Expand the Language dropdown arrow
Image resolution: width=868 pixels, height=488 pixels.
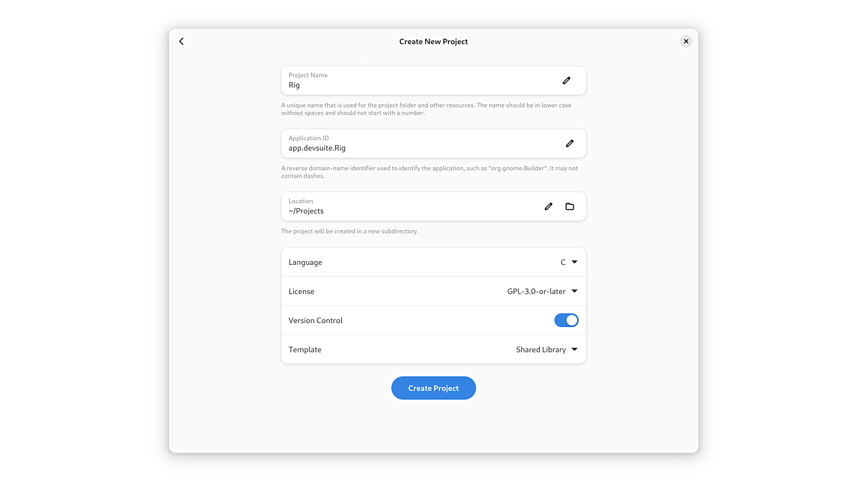574,262
